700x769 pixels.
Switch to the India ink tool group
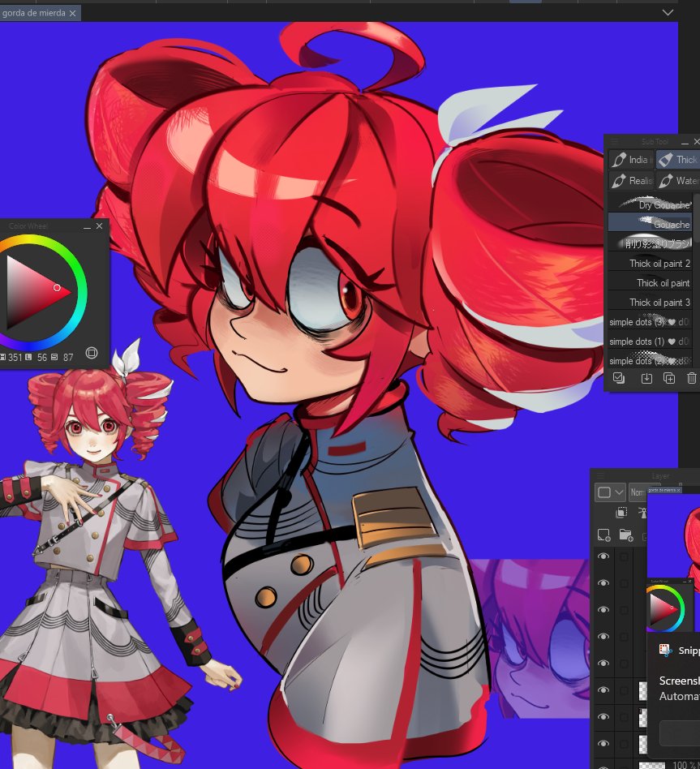(630, 160)
